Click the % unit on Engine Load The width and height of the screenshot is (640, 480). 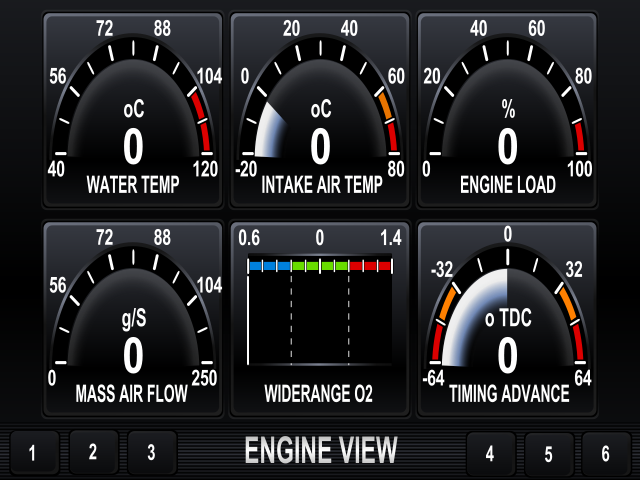(x=509, y=109)
